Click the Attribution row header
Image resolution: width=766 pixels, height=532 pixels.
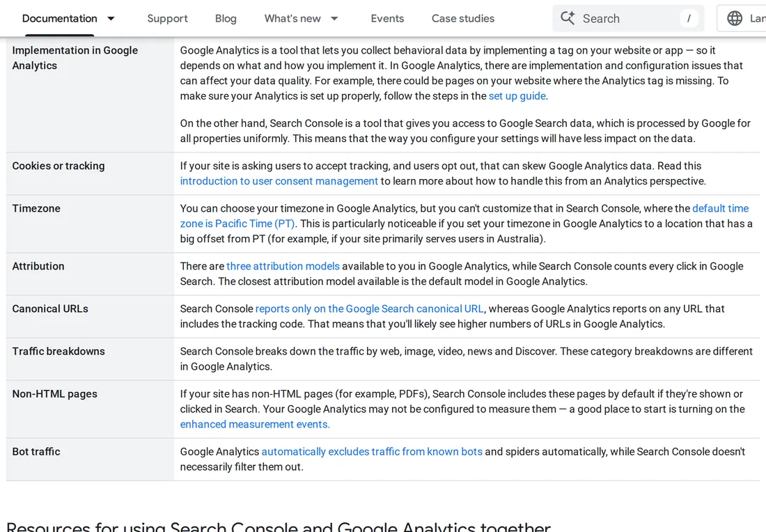click(x=89, y=274)
